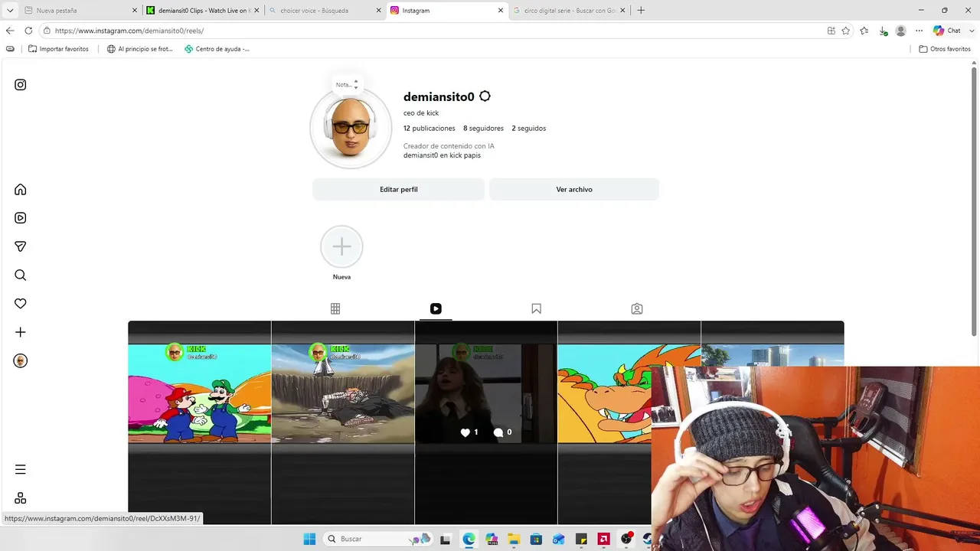This screenshot has width=980, height=551.
Task: Open notifications heart icon in sidebar
Action: 21,304
